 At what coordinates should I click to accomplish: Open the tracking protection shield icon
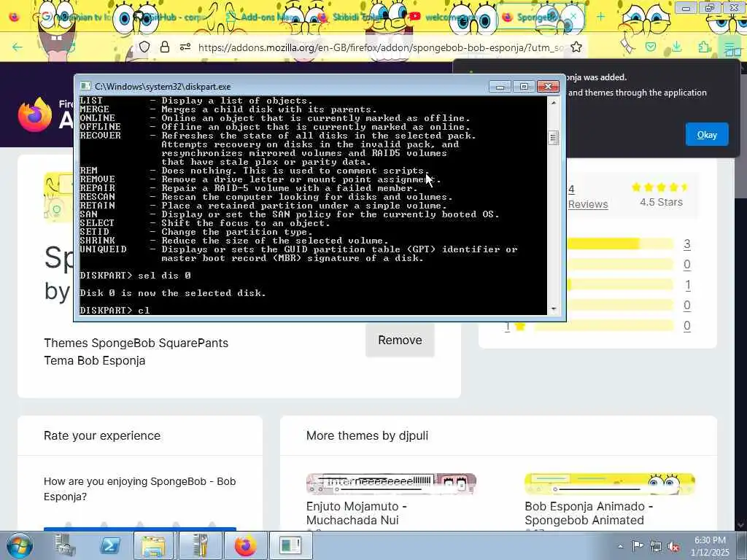[144, 47]
